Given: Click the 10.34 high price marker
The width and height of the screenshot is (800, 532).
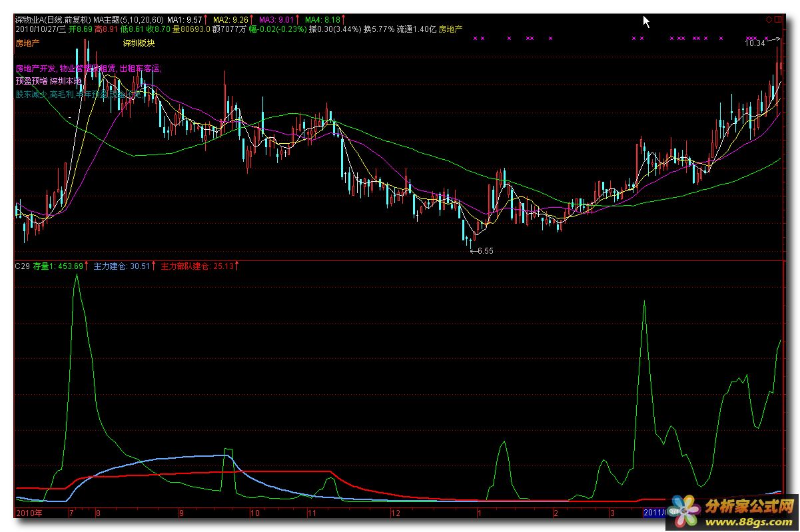Looking at the screenshot, I should [x=755, y=43].
